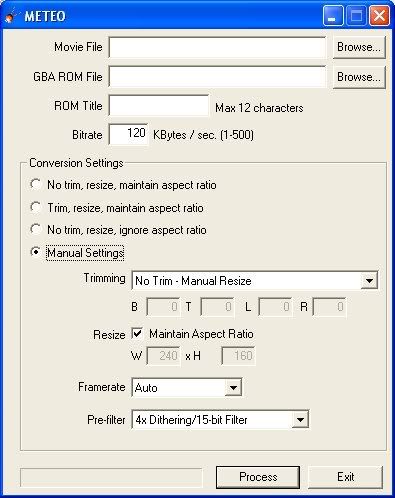395x498 pixels.
Task: Focus the Movie File text field
Action: [x=217, y=47]
